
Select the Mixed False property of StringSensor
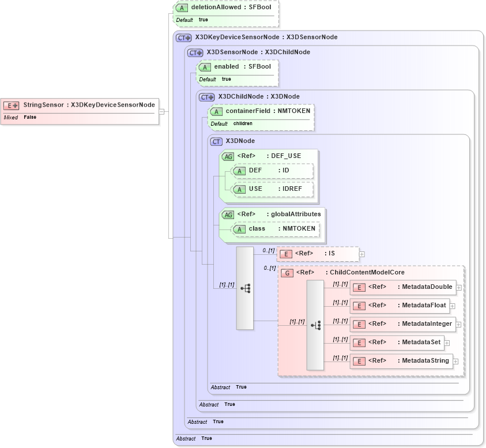[x=20, y=117]
